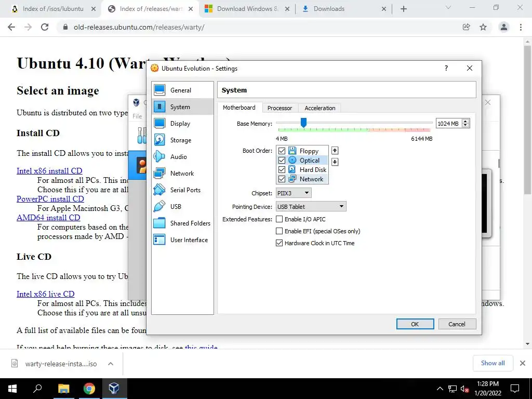Click the taskbar clock showing 1:28 PM

pos(487,389)
